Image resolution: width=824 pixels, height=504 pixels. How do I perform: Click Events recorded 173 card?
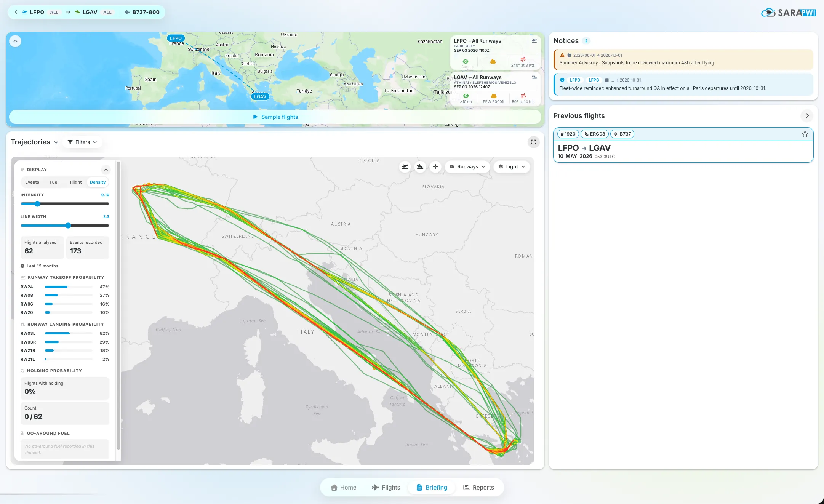88,247
